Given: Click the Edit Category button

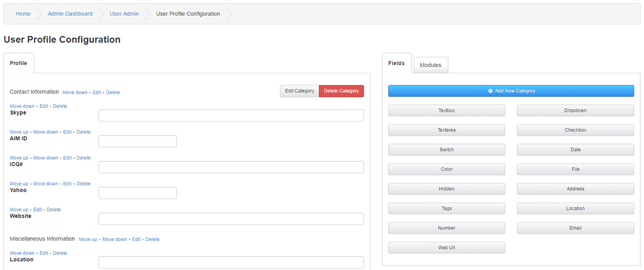Looking at the screenshot, I should [x=299, y=91].
